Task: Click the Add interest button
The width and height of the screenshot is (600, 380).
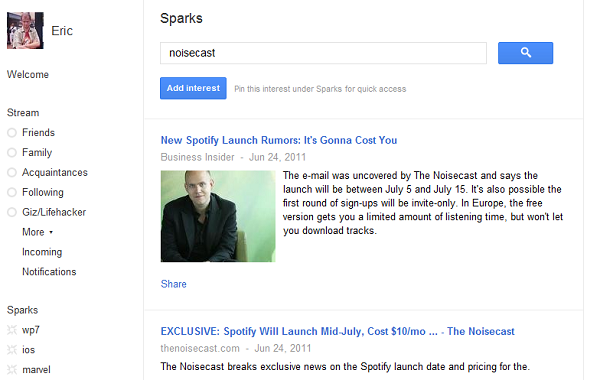Action: tap(193, 88)
